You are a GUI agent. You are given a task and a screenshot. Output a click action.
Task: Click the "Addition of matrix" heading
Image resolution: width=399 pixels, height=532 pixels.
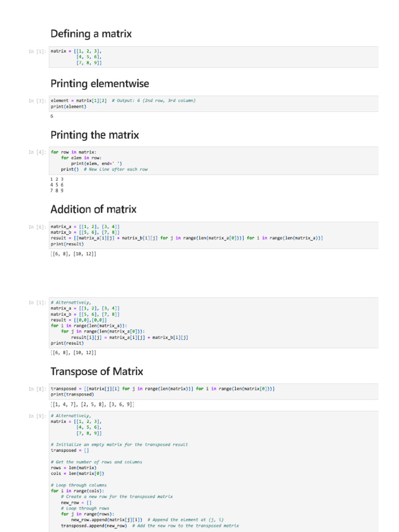tap(94, 209)
